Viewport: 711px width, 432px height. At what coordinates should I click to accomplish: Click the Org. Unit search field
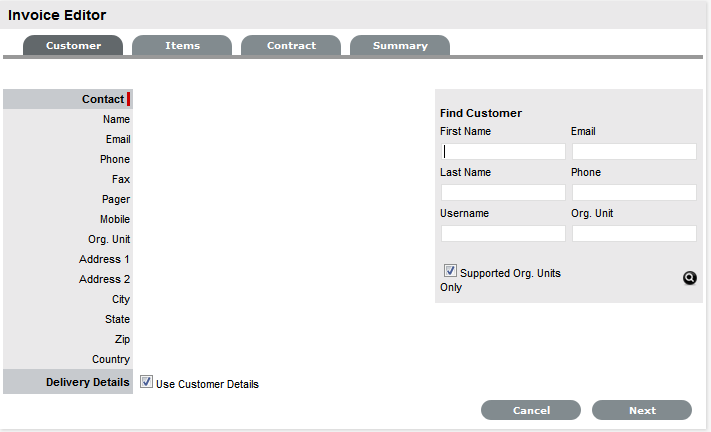coord(634,233)
